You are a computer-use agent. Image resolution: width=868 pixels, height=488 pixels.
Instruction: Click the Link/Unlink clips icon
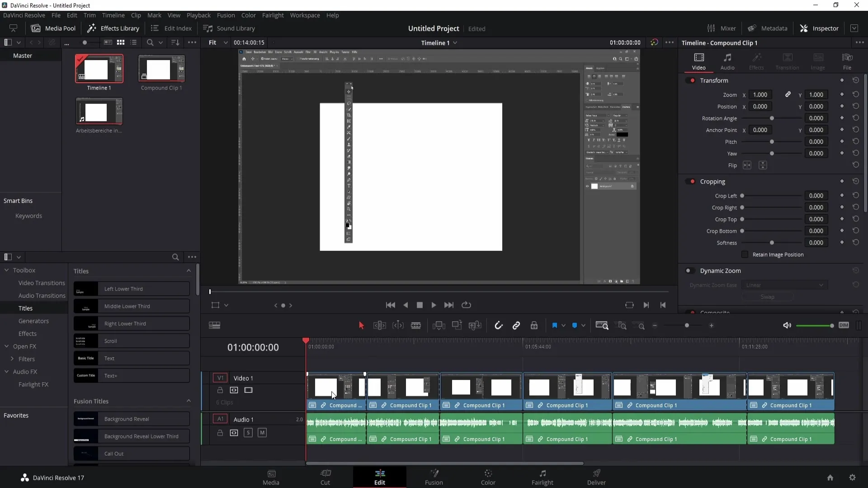pyautogui.click(x=516, y=325)
